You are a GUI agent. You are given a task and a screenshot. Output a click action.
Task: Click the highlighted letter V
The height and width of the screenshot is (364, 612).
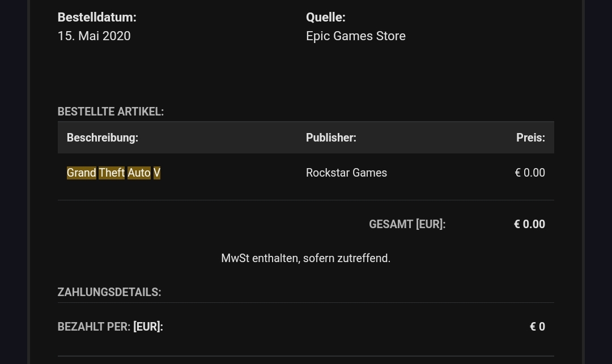click(x=157, y=173)
